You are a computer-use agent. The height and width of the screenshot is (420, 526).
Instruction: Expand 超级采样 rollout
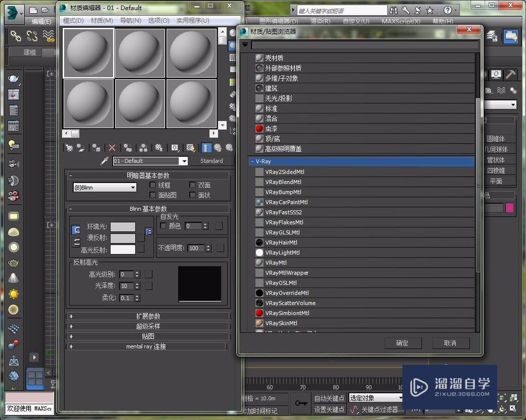[148, 326]
